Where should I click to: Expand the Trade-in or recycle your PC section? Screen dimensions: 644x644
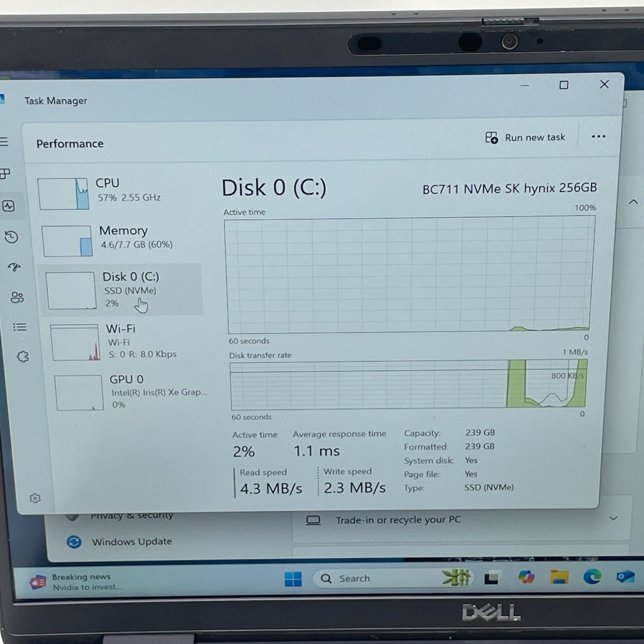point(613,518)
